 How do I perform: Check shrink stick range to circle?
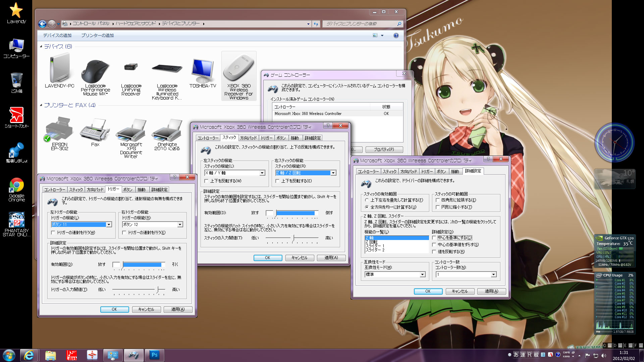pos(438,207)
